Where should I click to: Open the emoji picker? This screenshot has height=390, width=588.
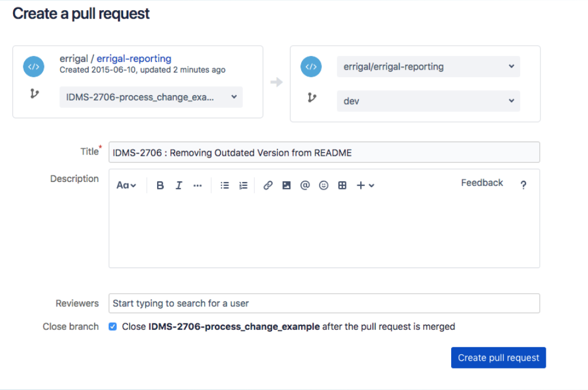(324, 185)
